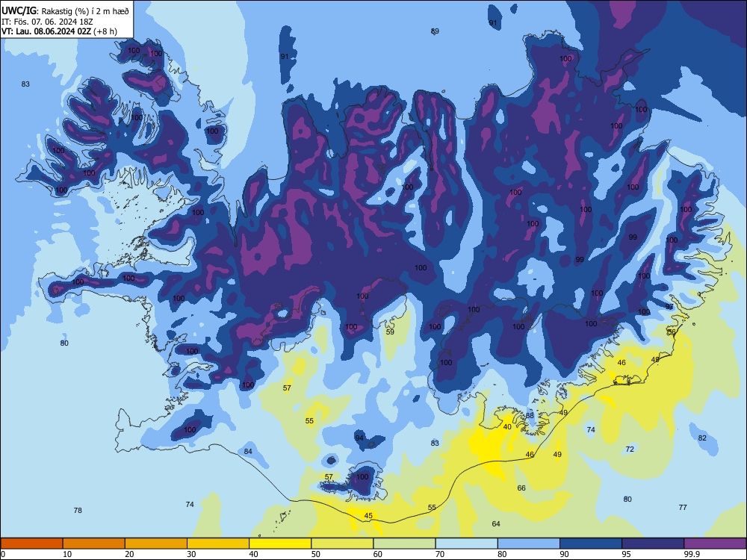
Task: Click the map value '72' on the map
Action: [x=630, y=449]
